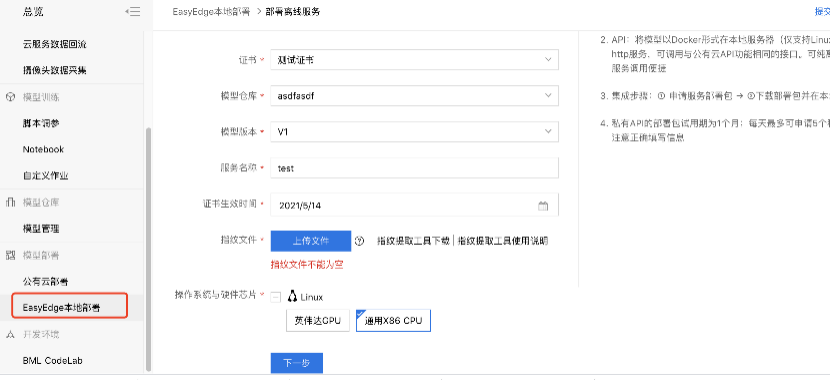830x380 pixels.
Task: Collapse the sidebar with the fold icon
Action: point(132,11)
